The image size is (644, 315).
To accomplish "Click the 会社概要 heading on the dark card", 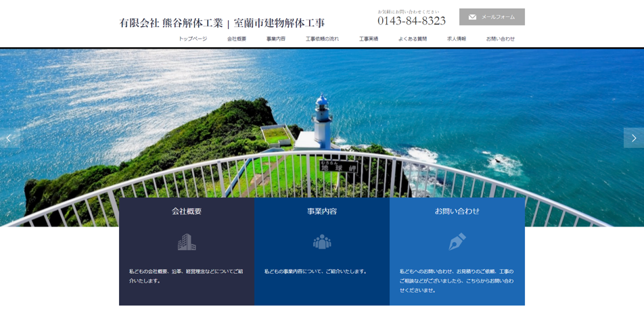I will pyautogui.click(x=187, y=211).
